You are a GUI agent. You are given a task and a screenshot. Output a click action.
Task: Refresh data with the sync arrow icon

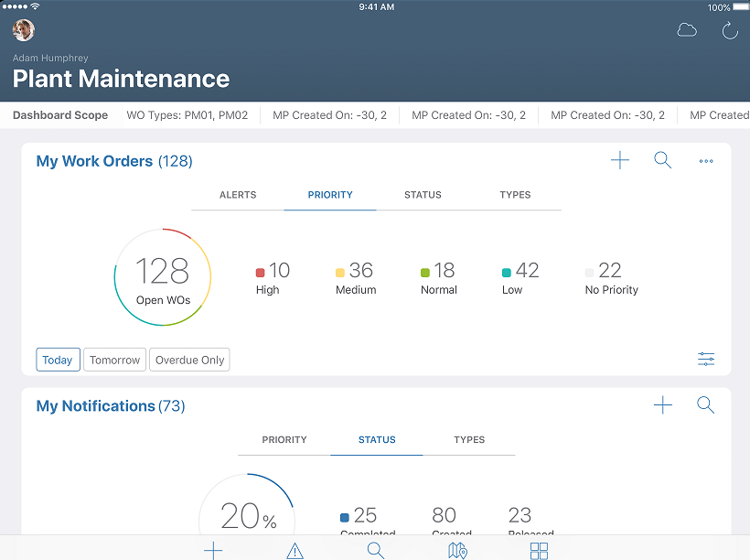pyautogui.click(x=729, y=30)
